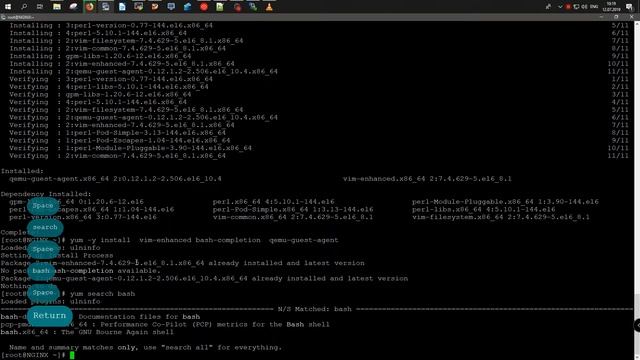Click 'bash.x86_64 : The GNU Bourne Again shell'

pyautogui.click(x=87, y=332)
